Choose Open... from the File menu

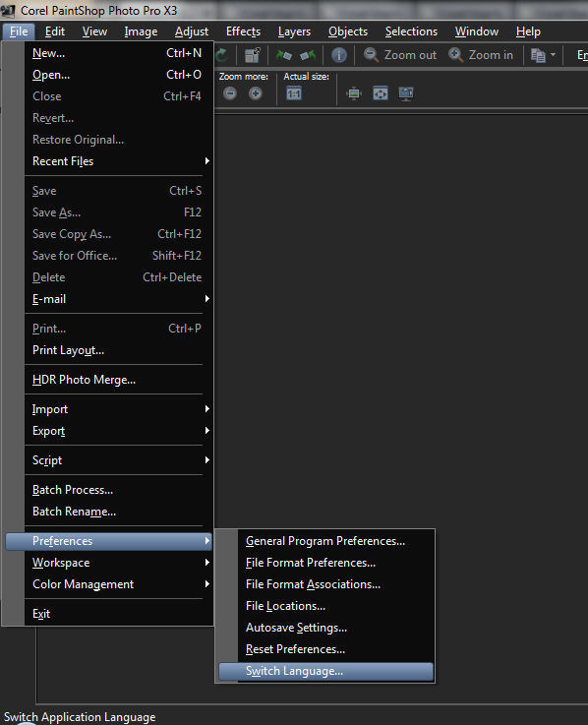[119, 75]
